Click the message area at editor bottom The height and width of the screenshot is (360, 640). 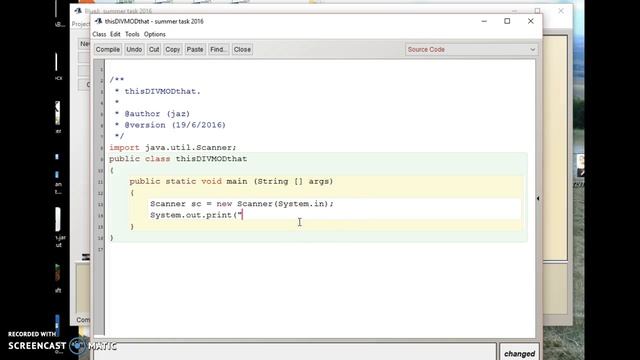(x=295, y=352)
